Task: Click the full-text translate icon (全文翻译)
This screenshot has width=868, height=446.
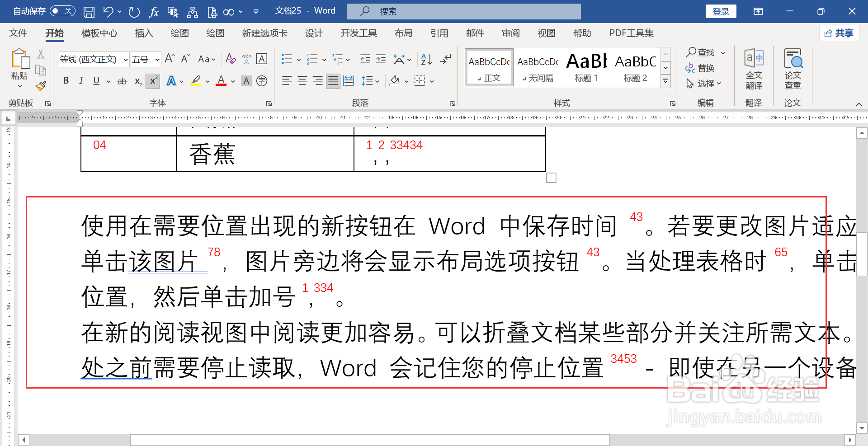Action: tap(754, 69)
